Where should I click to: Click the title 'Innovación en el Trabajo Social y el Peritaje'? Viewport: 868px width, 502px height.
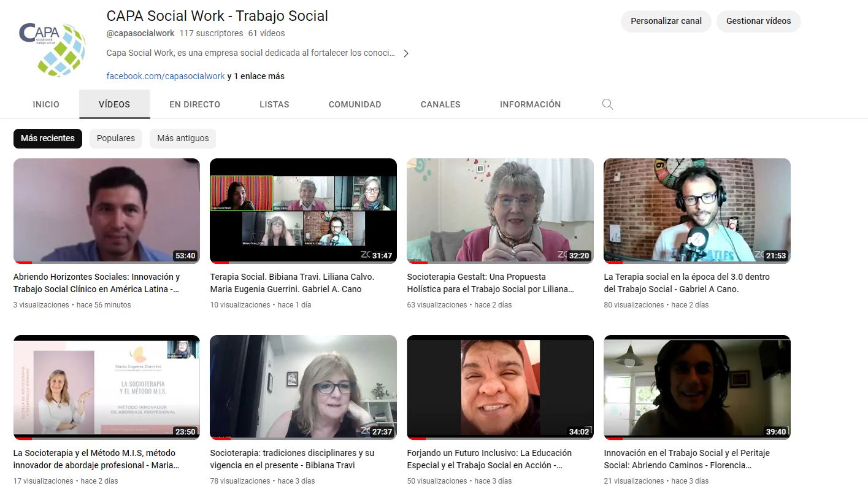tap(687, 453)
